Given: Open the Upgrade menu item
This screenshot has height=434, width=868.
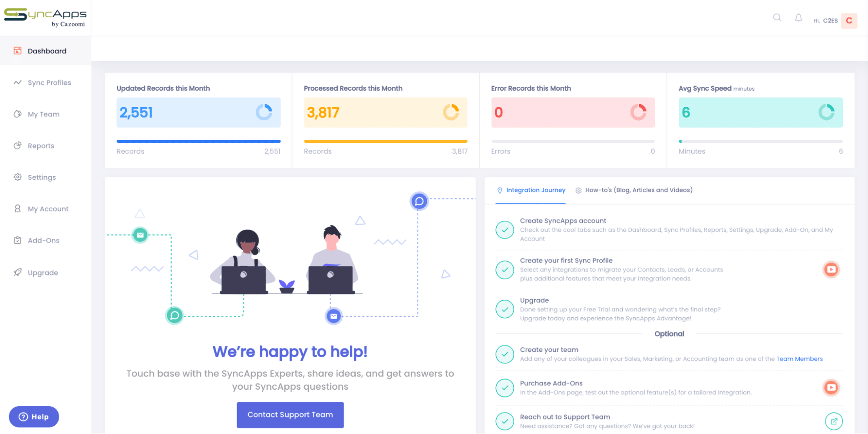Looking at the screenshot, I should point(46,273).
